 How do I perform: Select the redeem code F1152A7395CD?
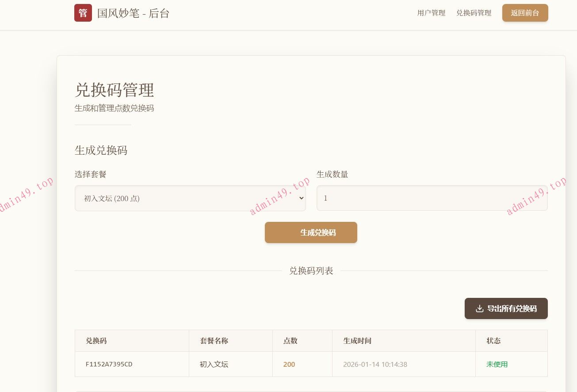tap(109, 365)
